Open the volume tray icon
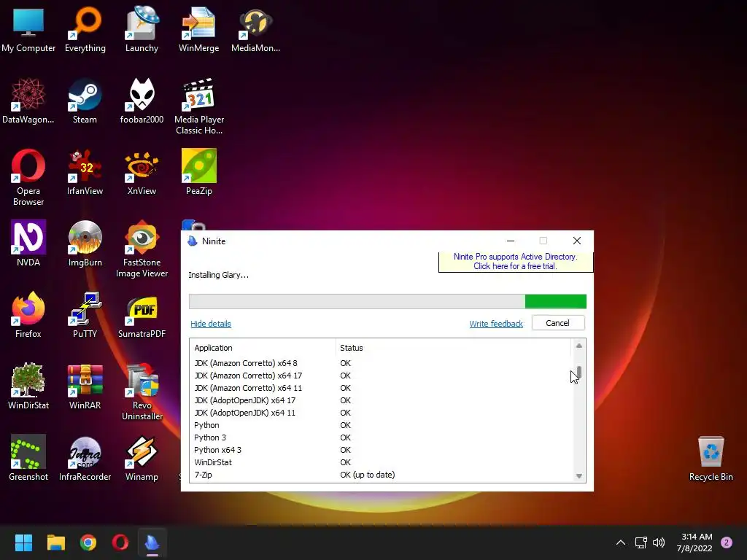The image size is (747, 560). pos(659,542)
